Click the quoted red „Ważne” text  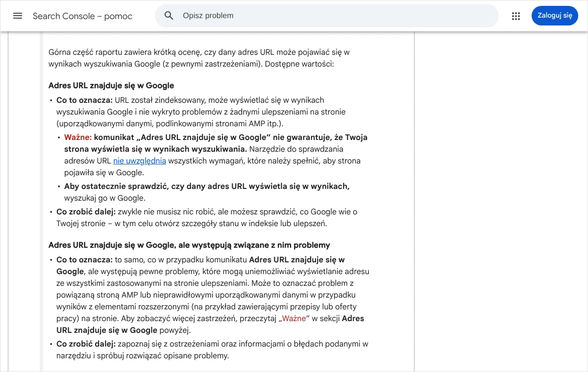tap(294, 319)
